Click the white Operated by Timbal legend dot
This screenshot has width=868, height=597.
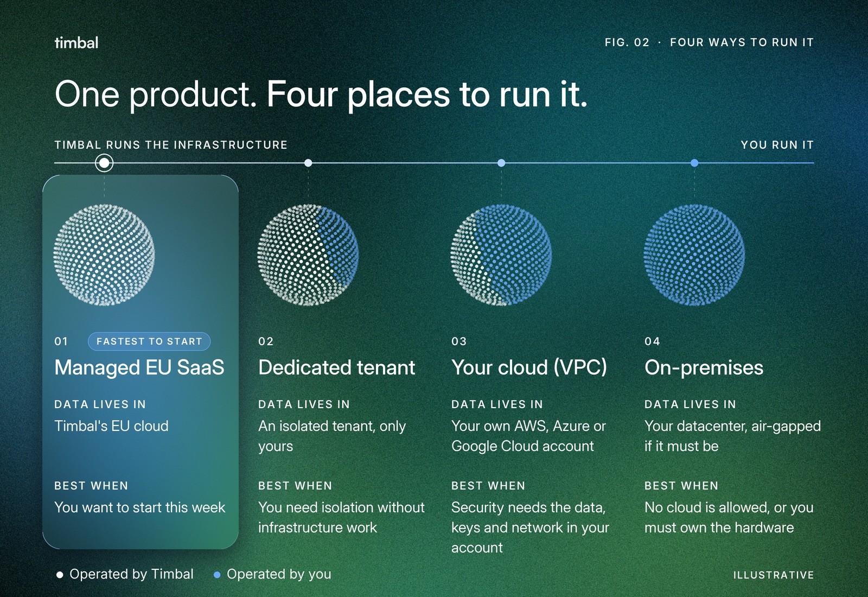pyautogui.click(x=60, y=575)
